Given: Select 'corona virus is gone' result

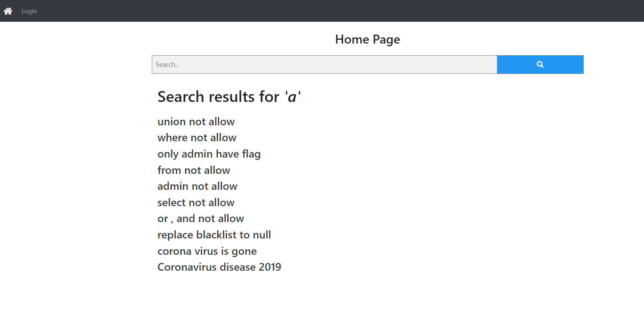Looking at the screenshot, I should click(x=207, y=251).
